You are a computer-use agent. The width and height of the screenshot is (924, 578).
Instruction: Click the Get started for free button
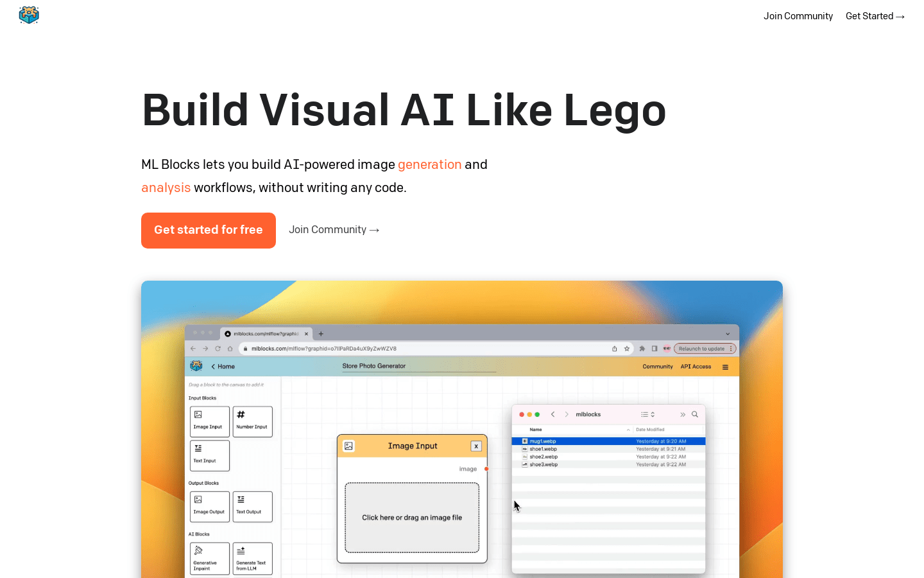(209, 230)
